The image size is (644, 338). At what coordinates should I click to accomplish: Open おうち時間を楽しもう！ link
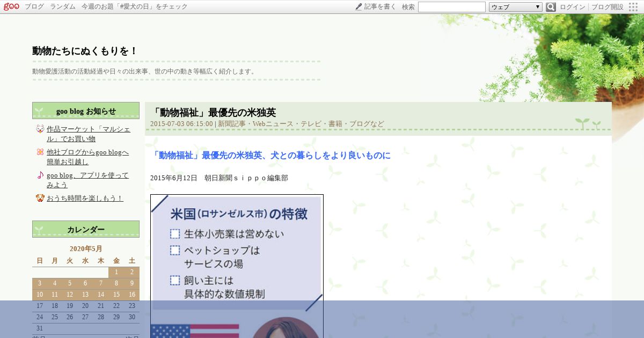pyautogui.click(x=85, y=198)
